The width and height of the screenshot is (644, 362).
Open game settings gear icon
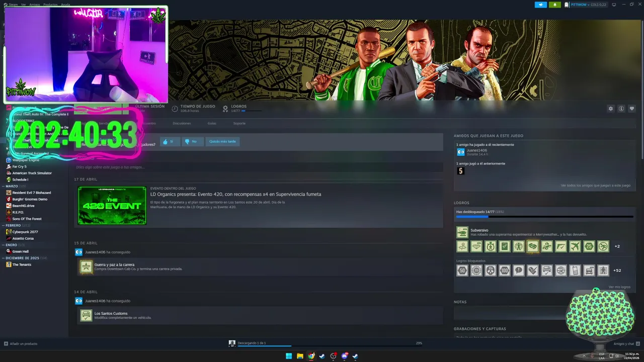611,109
